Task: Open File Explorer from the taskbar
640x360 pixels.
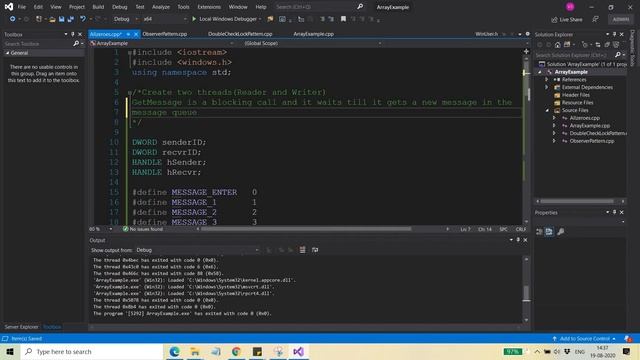Action: (x=195, y=351)
